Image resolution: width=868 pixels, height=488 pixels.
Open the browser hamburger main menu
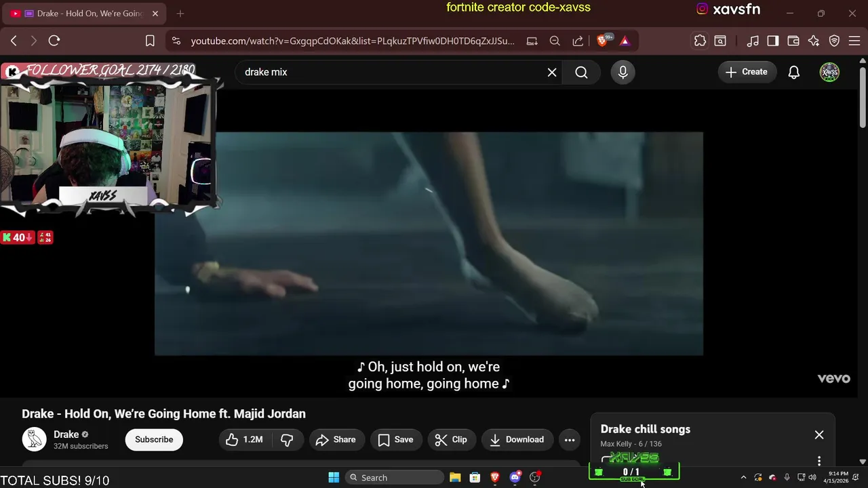click(854, 41)
